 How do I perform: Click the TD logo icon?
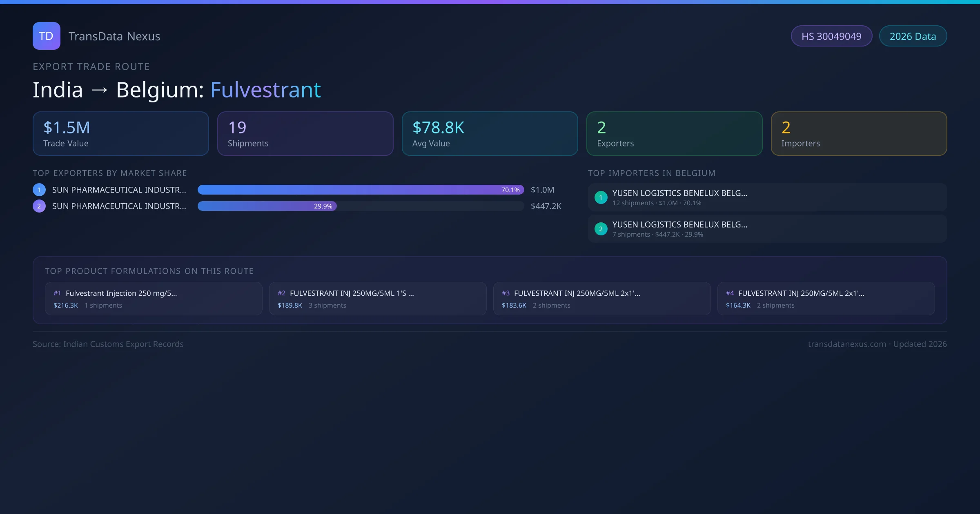pyautogui.click(x=46, y=36)
